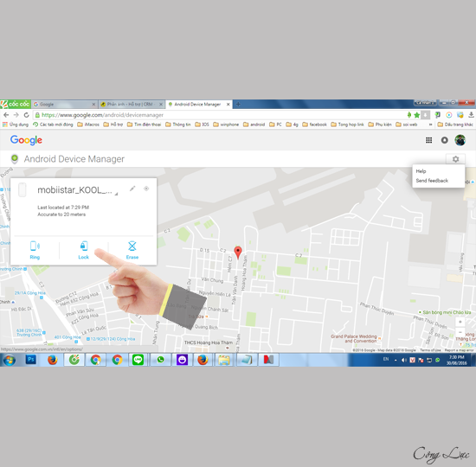
Task: Locate device with crosshair icon
Action: [x=146, y=189]
